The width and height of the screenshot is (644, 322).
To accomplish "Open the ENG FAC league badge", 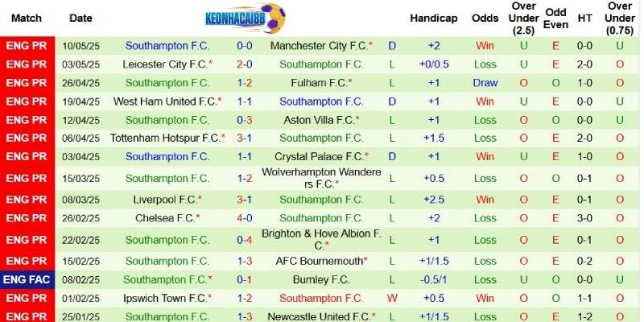I will pos(27,279).
